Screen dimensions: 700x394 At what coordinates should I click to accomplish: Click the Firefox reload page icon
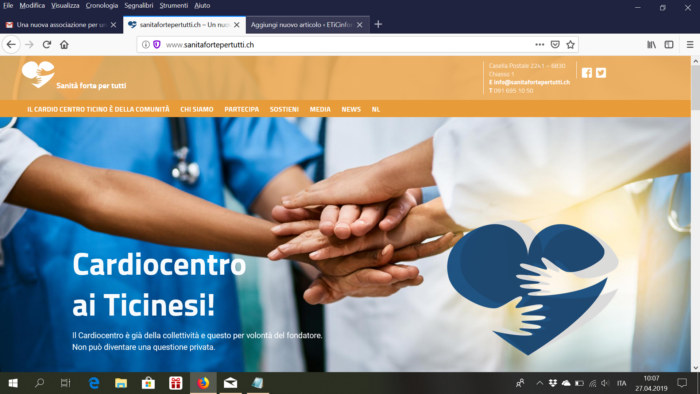click(47, 45)
